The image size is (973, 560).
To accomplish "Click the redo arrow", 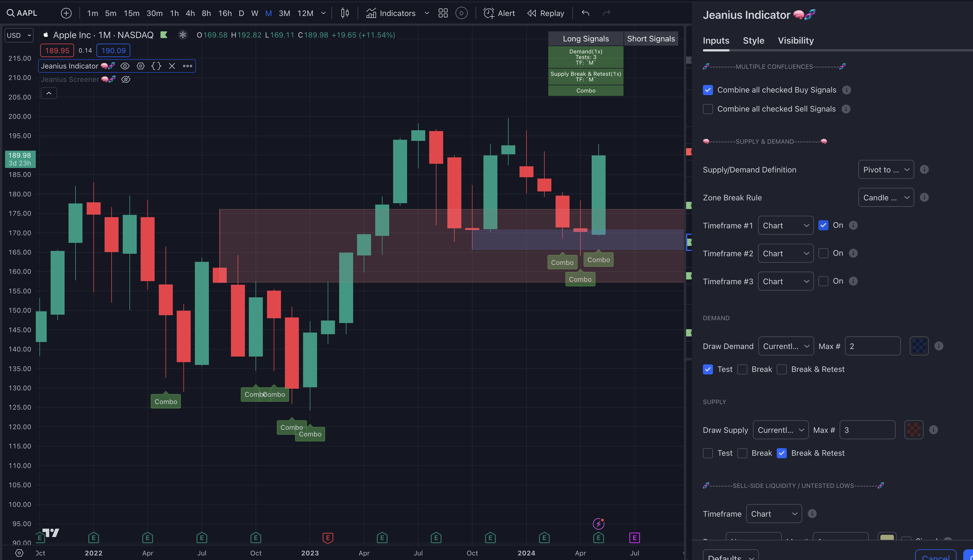I will coord(606,13).
